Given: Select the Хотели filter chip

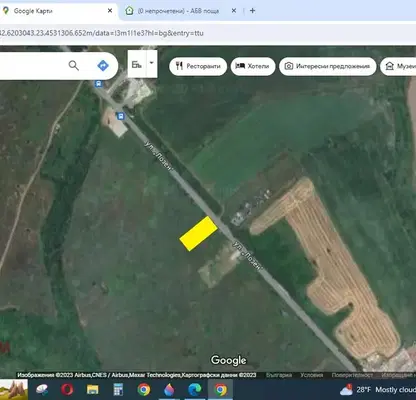Looking at the screenshot, I should (253, 66).
